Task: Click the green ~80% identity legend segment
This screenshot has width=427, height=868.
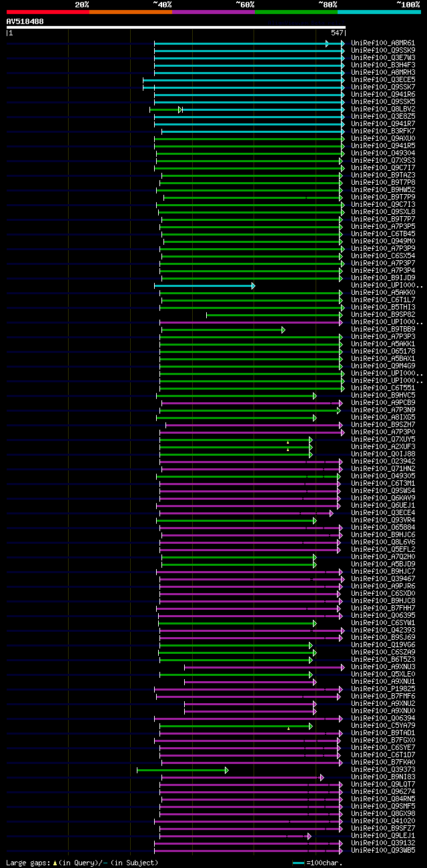Action: (x=296, y=12)
